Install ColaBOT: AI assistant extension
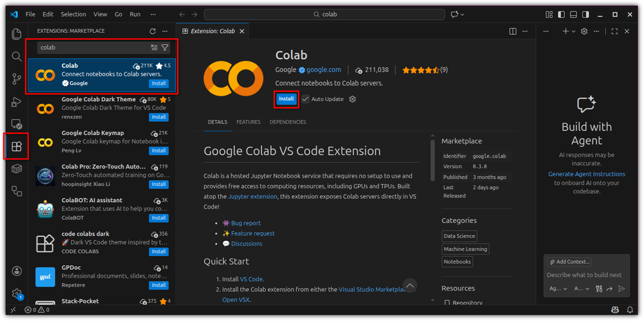The height and width of the screenshot is (321, 644). click(x=159, y=218)
